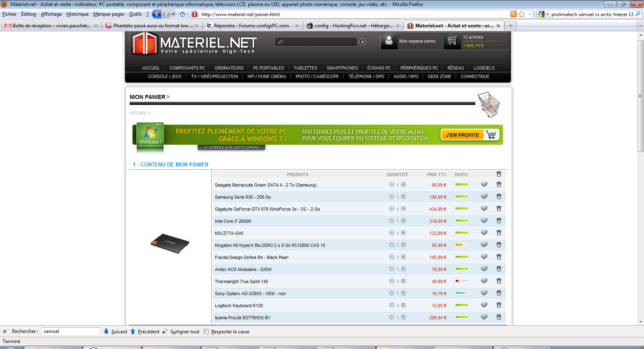The height and width of the screenshot is (349, 644).
Task: Expand D'infos sur cette offre
Action: tap(231, 148)
